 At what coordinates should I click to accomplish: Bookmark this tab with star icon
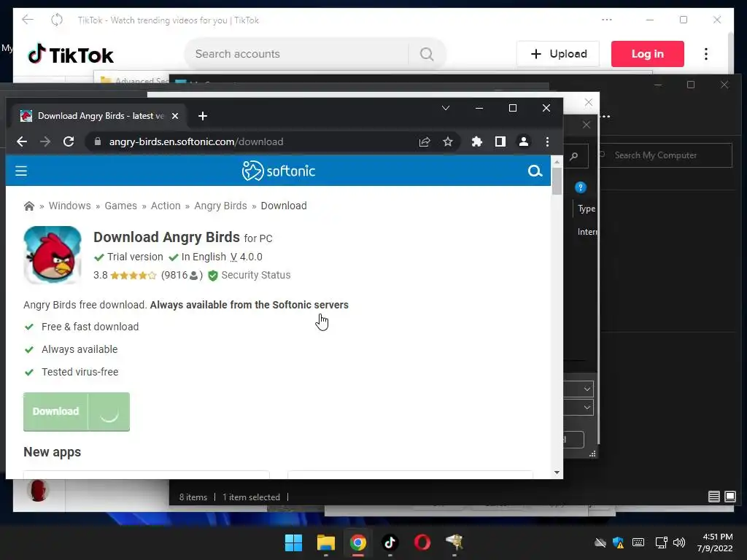pyautogui.click(x=448, y=141)
